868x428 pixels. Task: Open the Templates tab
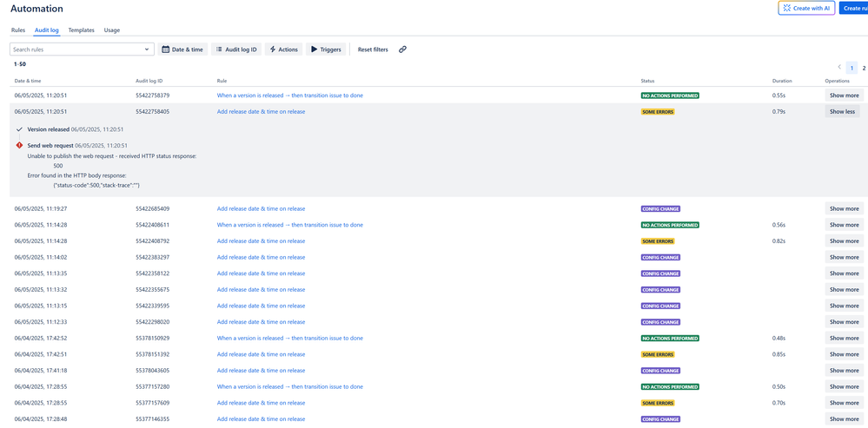pos(82,30)
